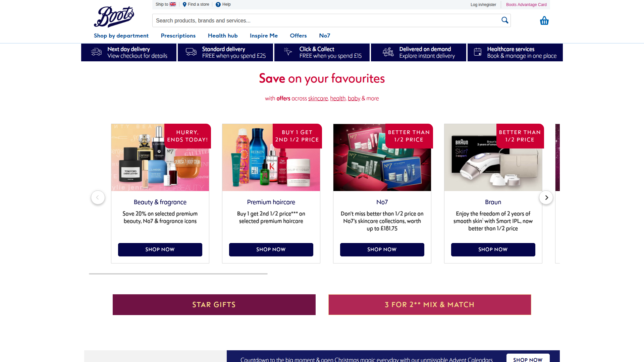Viewport: 644px width, 362px height.
Task: Open the Health hub menu
Action: [x=223, y=36]
